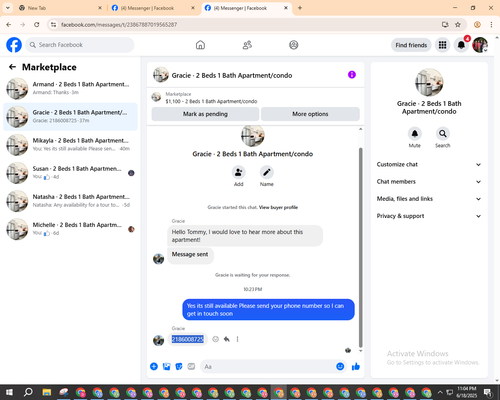Viewport: 500px width, 400px height.
Task: Open the Menu grid icon
Action: (442, 45)
